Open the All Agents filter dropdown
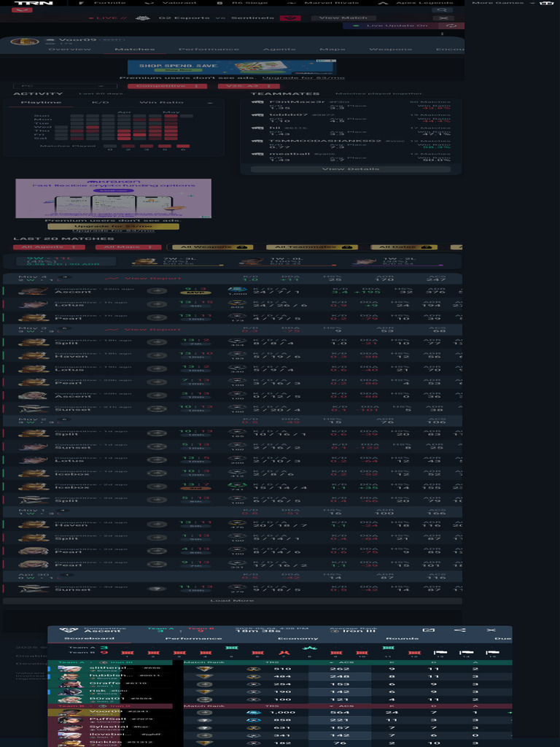 pos(49,247)
